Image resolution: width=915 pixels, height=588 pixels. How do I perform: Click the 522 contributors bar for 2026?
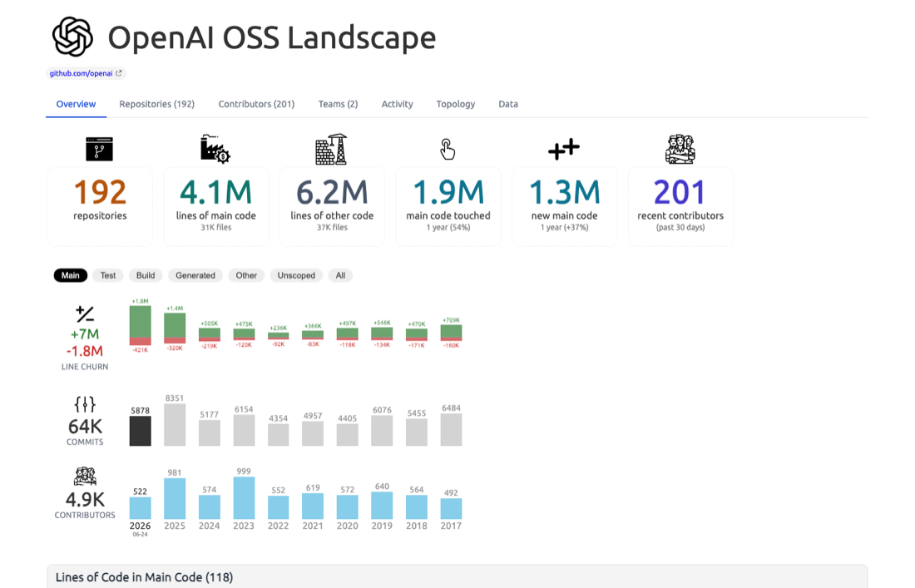[x=140, y=508]
